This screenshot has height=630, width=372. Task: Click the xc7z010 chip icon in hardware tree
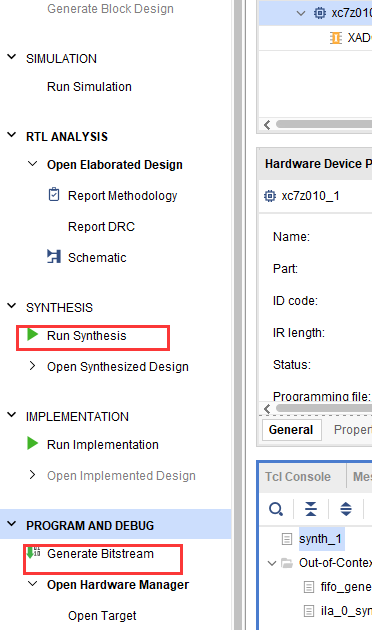(x=320, y=13)
